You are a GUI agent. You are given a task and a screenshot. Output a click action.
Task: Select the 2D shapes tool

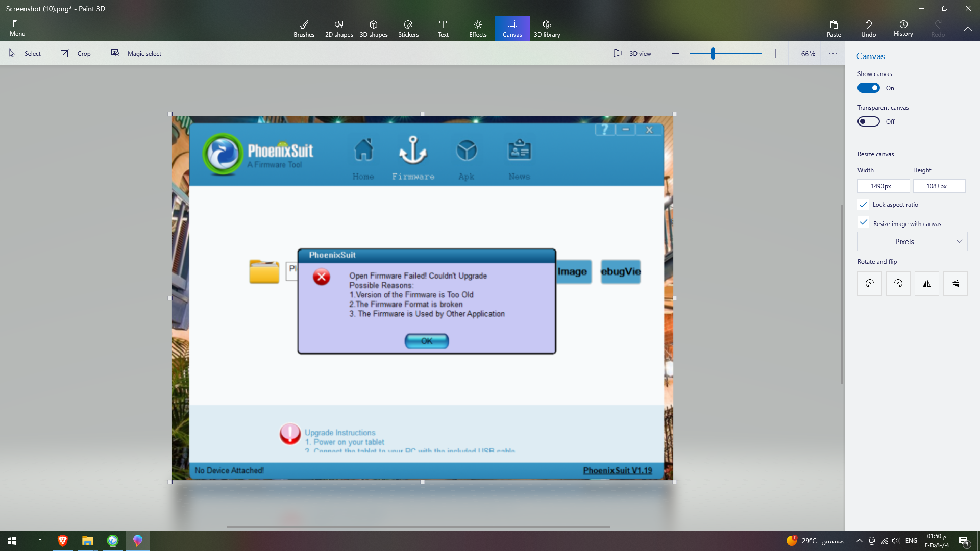click(339, 29)
